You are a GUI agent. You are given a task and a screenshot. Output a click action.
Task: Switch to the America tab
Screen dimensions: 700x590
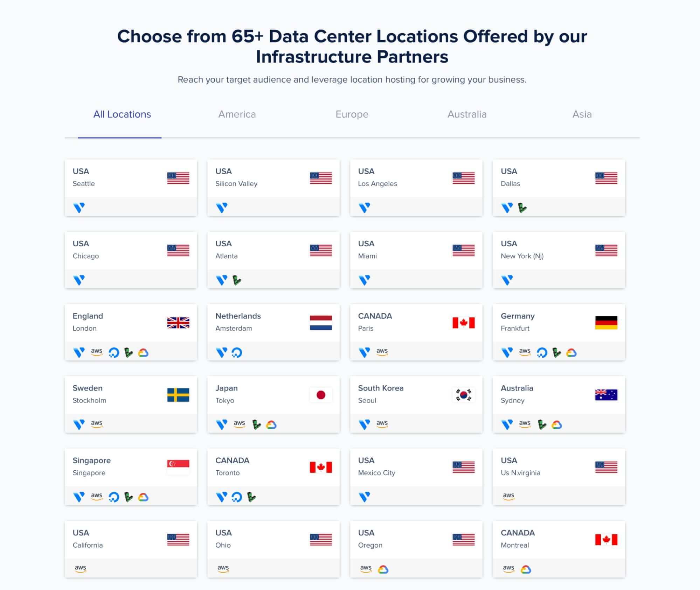237,114
